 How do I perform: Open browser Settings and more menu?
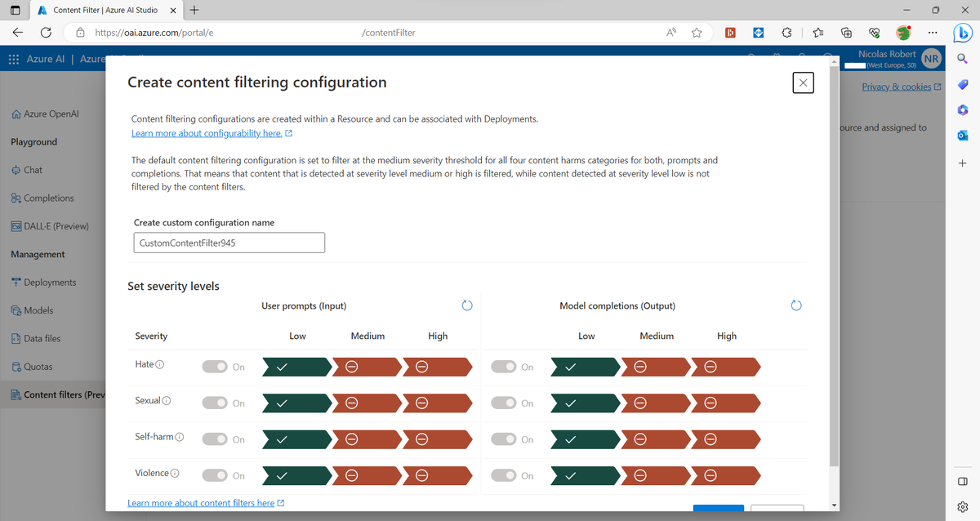tap(933, 33)
